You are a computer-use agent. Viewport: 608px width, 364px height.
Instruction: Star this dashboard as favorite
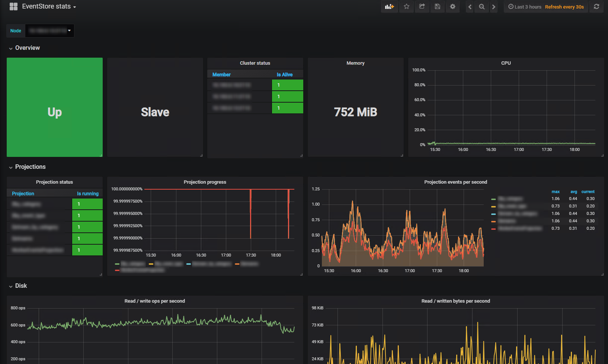(x=406, y=7)
